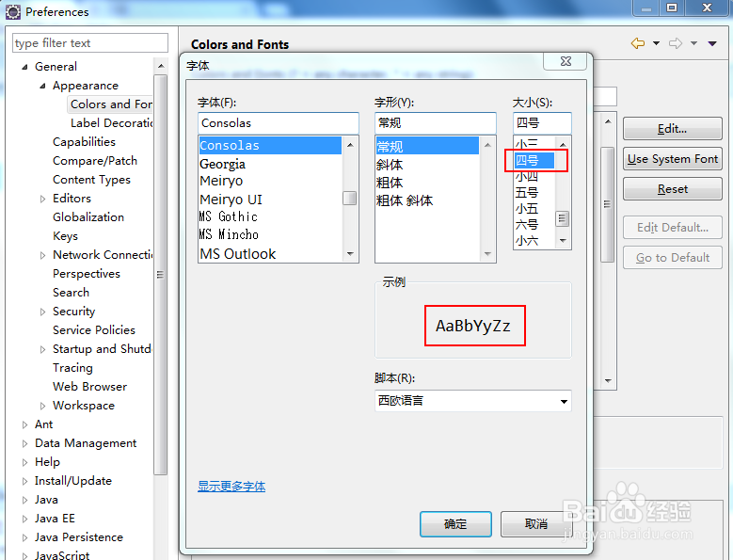Click font list scroll down arrow
The width and height of the screenshot is (733, 560).
click(x=350, y=254)
